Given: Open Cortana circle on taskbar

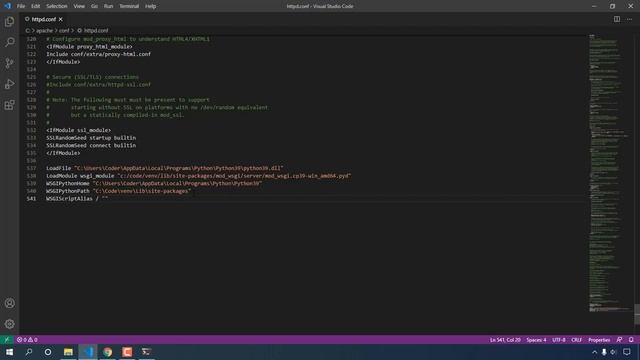Looking at the screenshot, I should pos(48,352).
